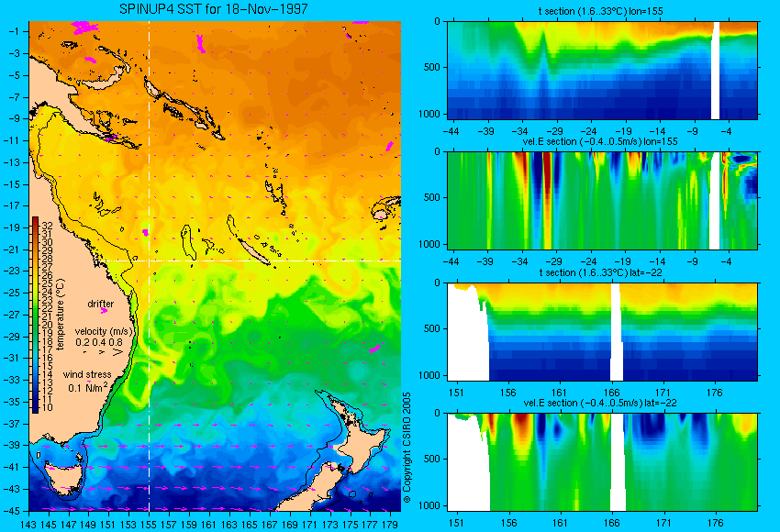Viewport: 780px width, 532px height.
Task: Click the '-35' latitude tick on the SST map
Action: [x=14, y=402]
